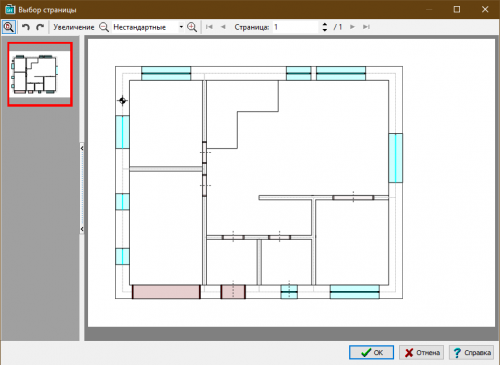Screen dimensions: 500x365
Task: Collapse thumbnail panel using lower splitter arrow
Action: tap(82, 229)
